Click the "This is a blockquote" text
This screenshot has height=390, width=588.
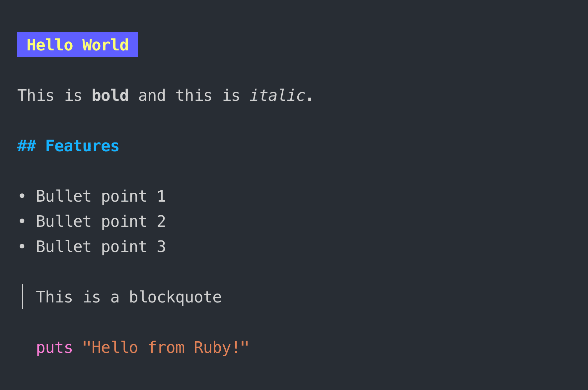click(x=129, y=297)
